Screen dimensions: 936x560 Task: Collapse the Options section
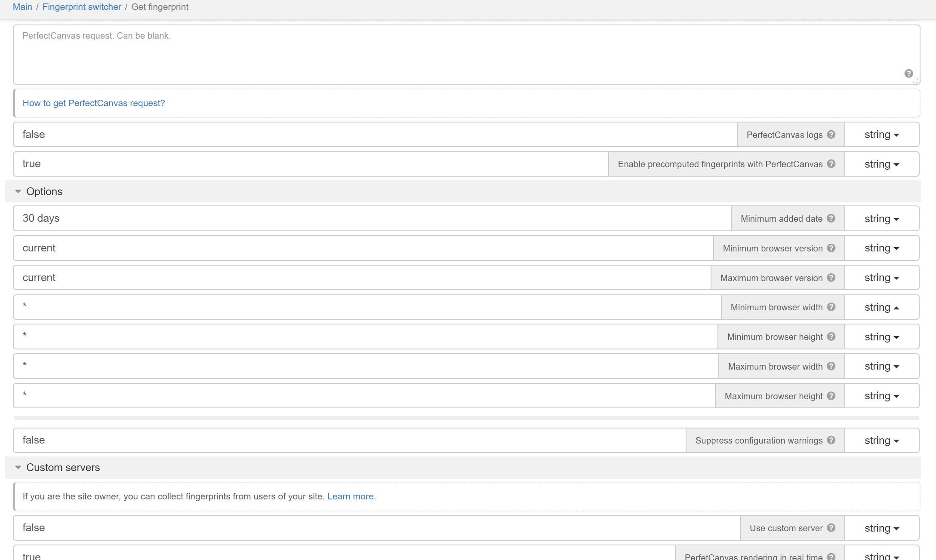click(18, 192)
